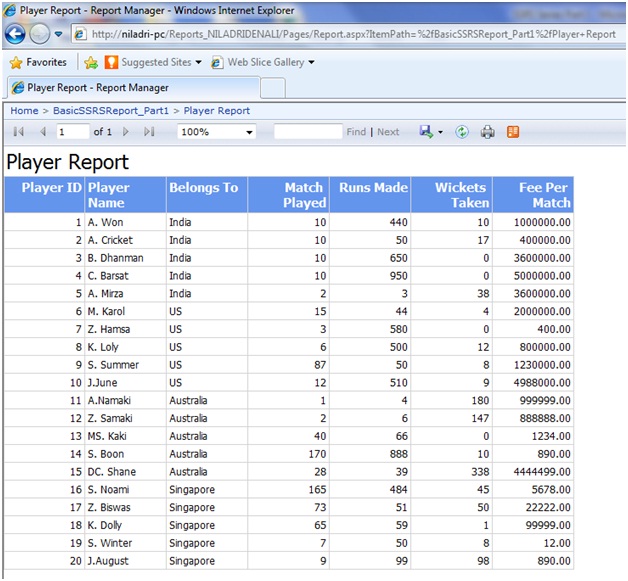Open the recent pages dropdown arrow
The width and height of the screenshot is (628, 581).
point(58,34)
